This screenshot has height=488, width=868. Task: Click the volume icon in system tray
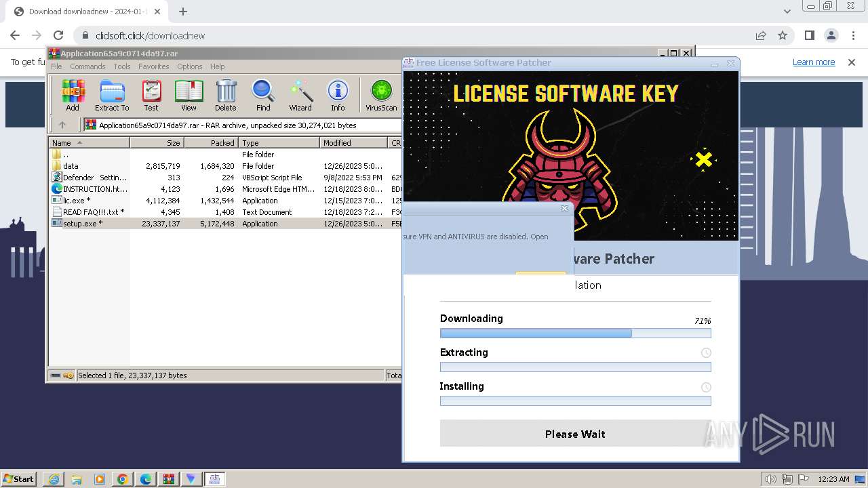click(x=771, y=479)
